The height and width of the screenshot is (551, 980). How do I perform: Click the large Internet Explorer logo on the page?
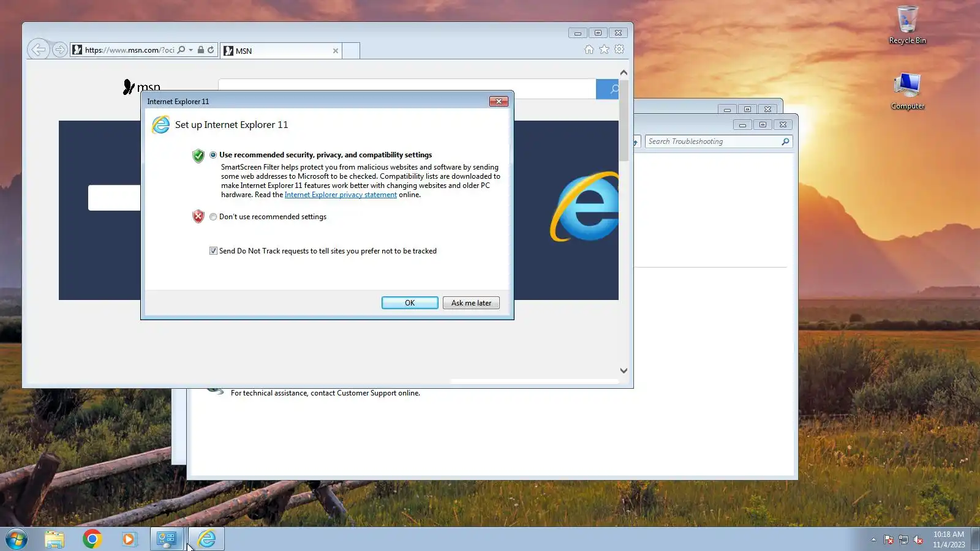[585, 207]
